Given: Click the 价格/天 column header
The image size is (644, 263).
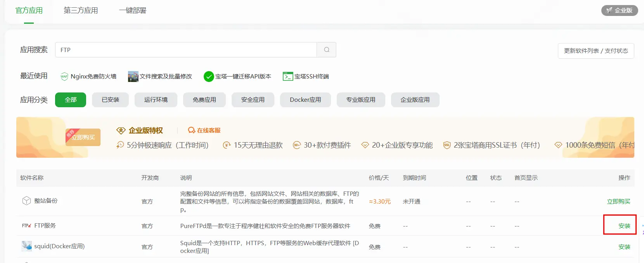Looking at the screenshot, I should pyautogui.click(x=379, y=178).
